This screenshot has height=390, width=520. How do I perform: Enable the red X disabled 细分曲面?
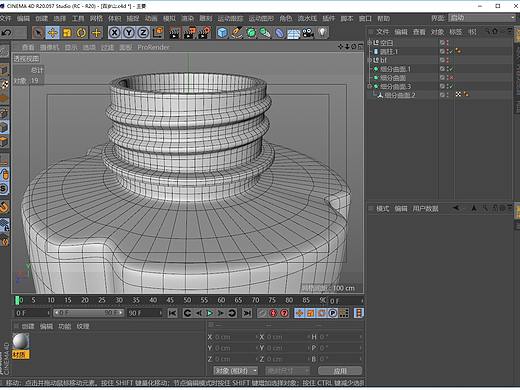[451, 78]
